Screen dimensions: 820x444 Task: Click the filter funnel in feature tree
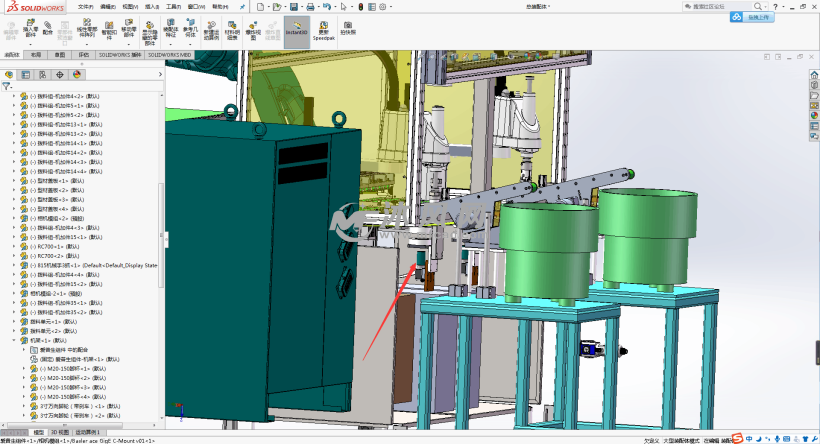click(x=7, y=86)
